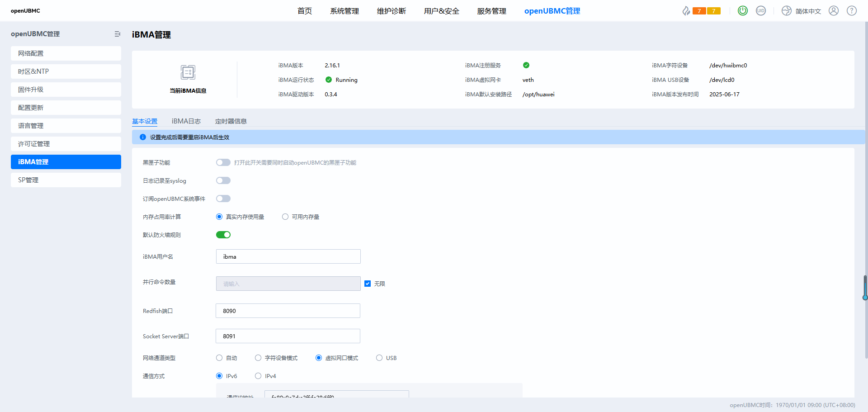The height and width of the screenshot is (412, 868).
Task: Choose USB network channel type
Action: coord(379,358)
